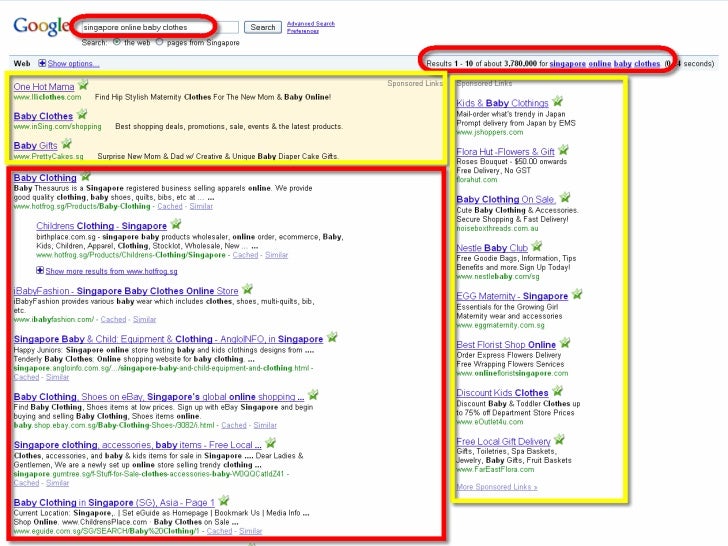
Task: Star the AngloINFO Singapore Baby result
Action: (332, 337)
